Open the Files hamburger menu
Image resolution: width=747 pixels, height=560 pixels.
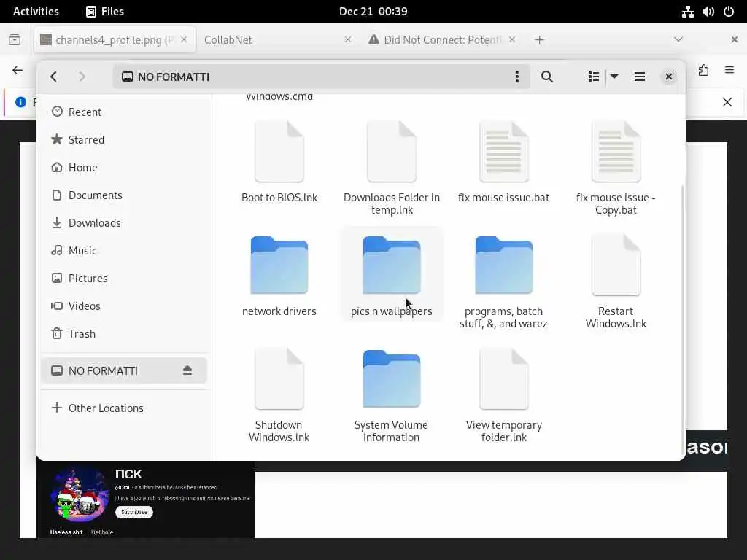(640, 77)
